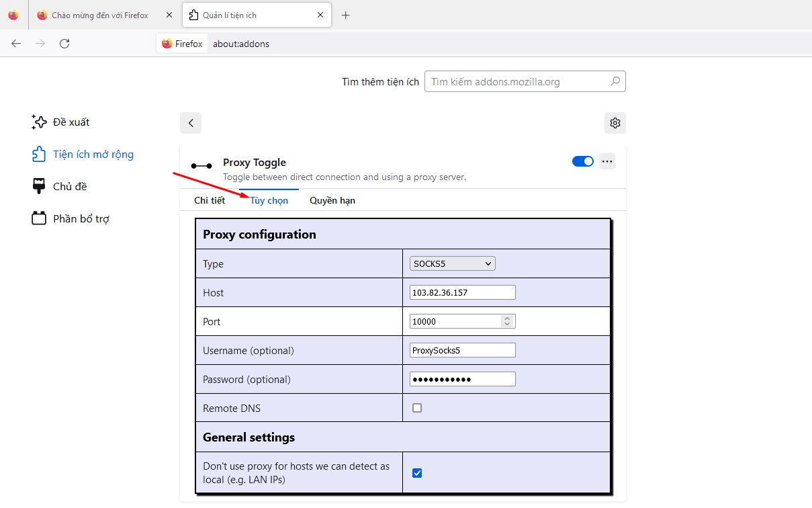Click the Proxy Toggle extension icon
Screen dimensions: 812x508
[201, 165]
